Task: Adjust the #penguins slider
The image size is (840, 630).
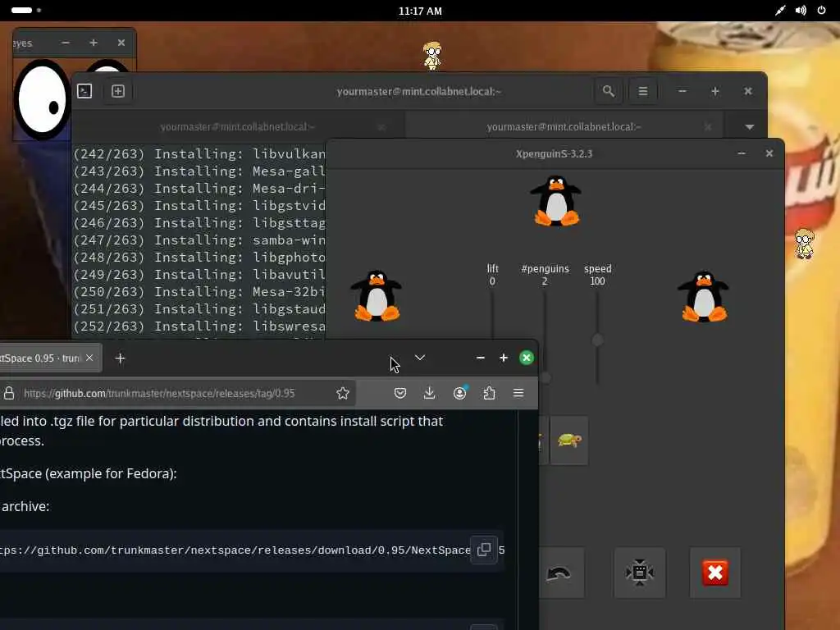Action: tap(545, 377)
